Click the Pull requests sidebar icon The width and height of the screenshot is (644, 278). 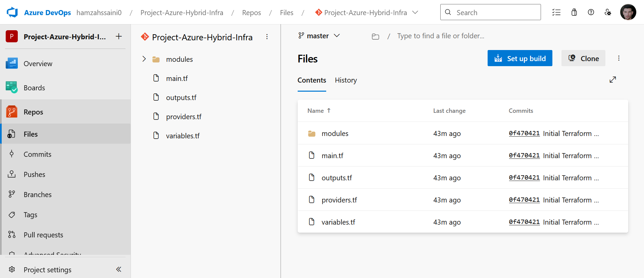(x=12, y=234)
